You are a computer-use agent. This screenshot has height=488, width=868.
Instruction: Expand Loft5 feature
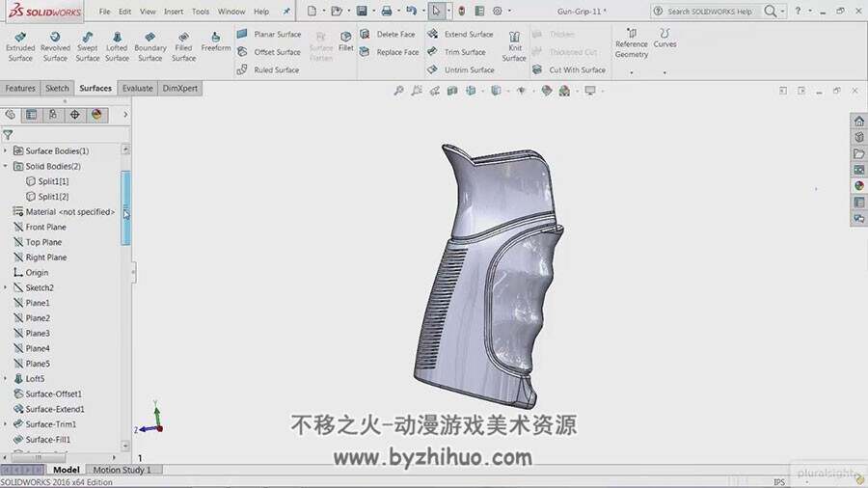pyautogui.click(x=6, y=378)
